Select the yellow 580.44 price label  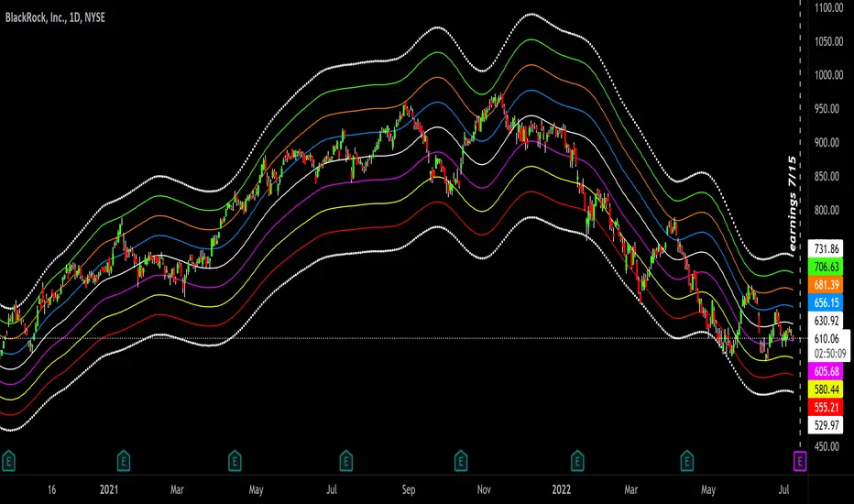827,389
